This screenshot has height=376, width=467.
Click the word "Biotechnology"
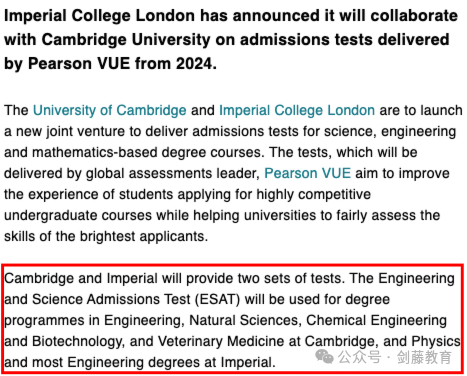(x=78, y=341)
